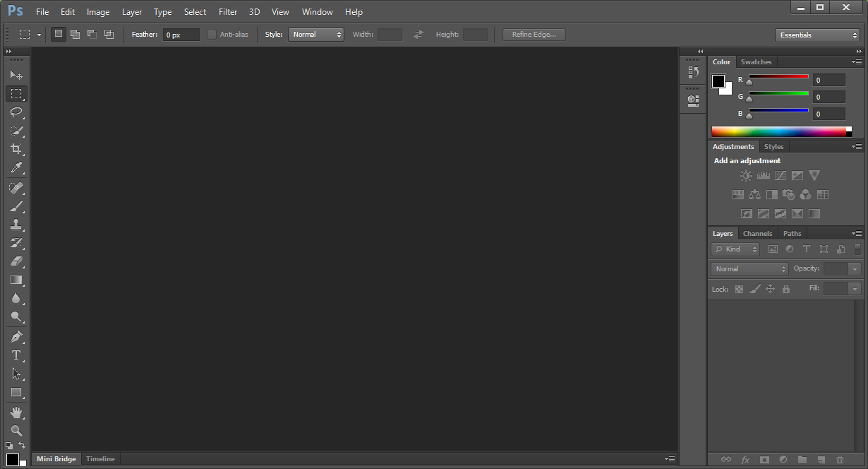The image size is (868, 469).
Task: Toggle type layer filter
Action: click(x=807, y=249)
